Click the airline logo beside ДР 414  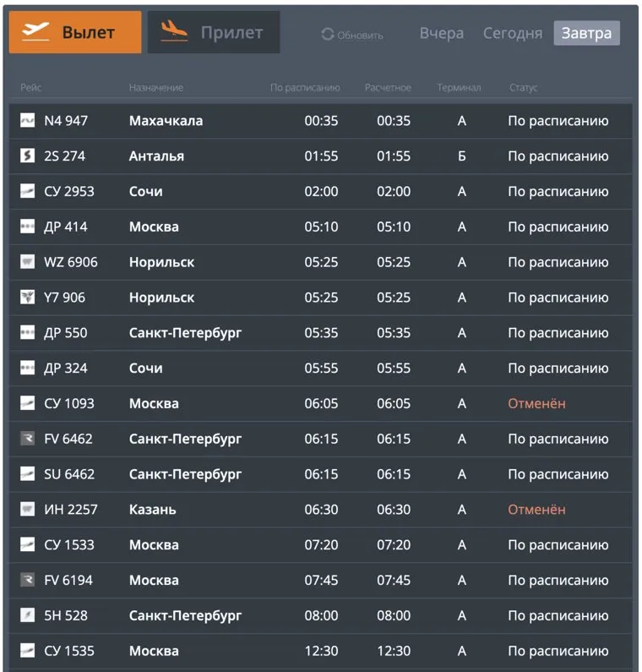pyautogui.click(x=27, y=227)
